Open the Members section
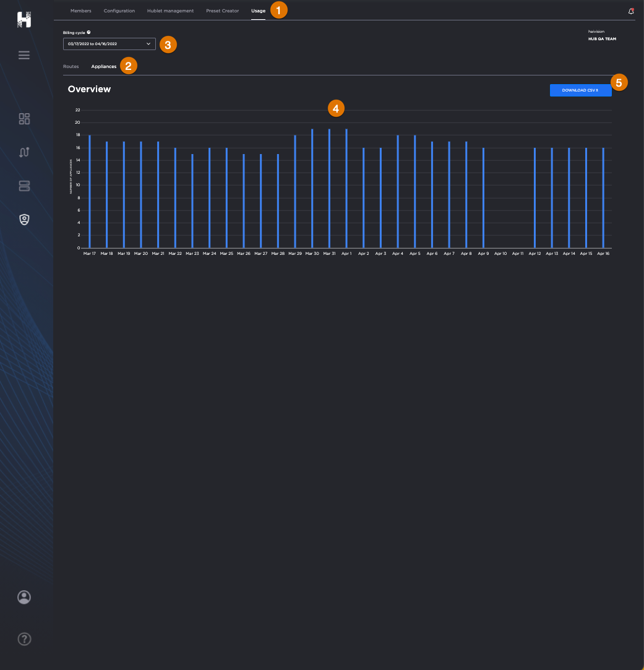 point(80,11)
